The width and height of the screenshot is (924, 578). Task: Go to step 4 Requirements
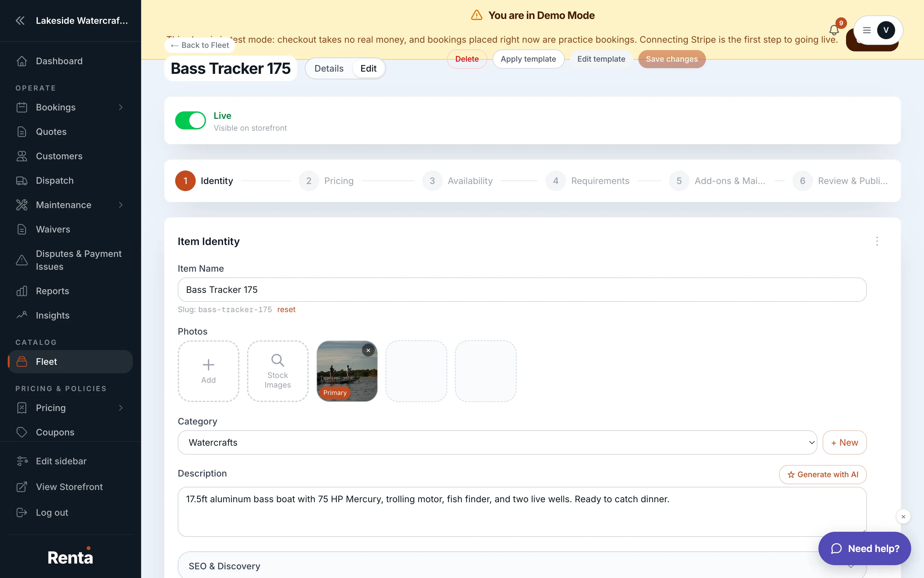pos(588,181)
